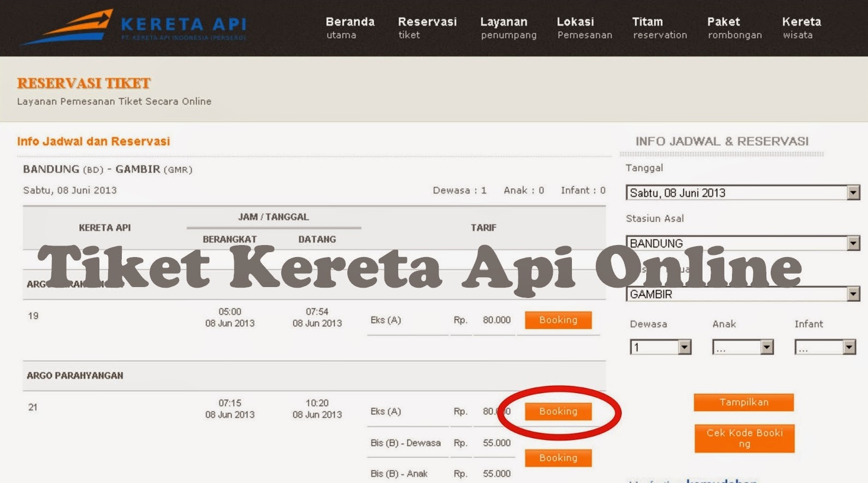Open the Paket rombongan menu

(x=735, y=28)
